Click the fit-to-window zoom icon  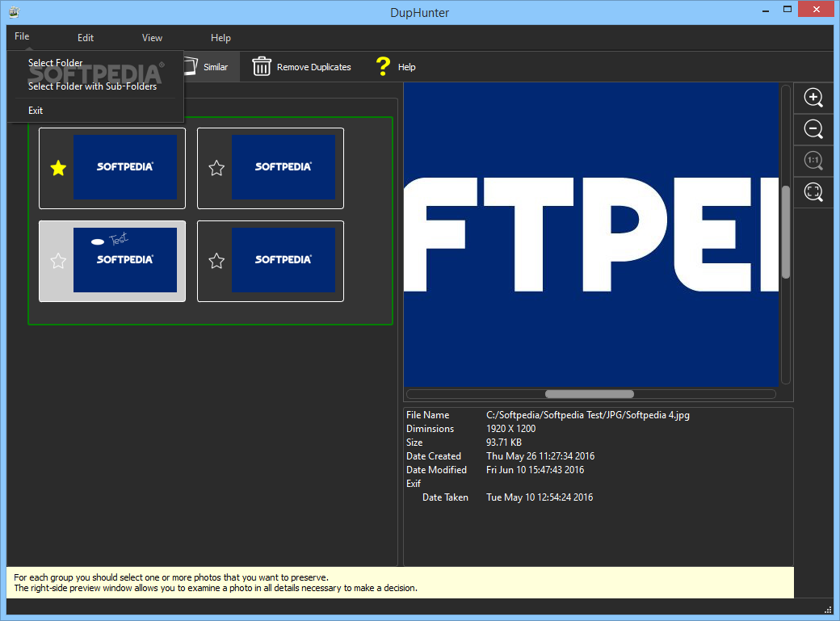pyautogui.click(x=813, y=192)
